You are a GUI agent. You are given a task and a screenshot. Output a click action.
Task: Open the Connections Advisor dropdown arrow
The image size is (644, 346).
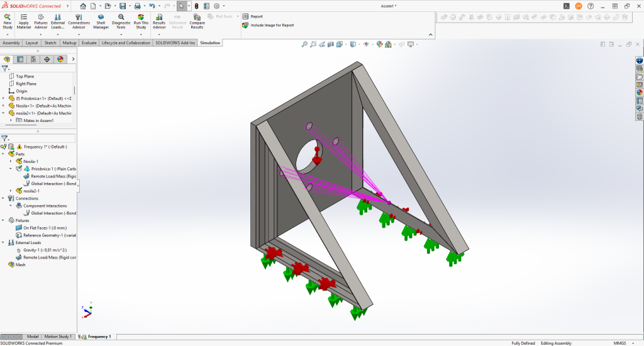[x=79, y=35]
